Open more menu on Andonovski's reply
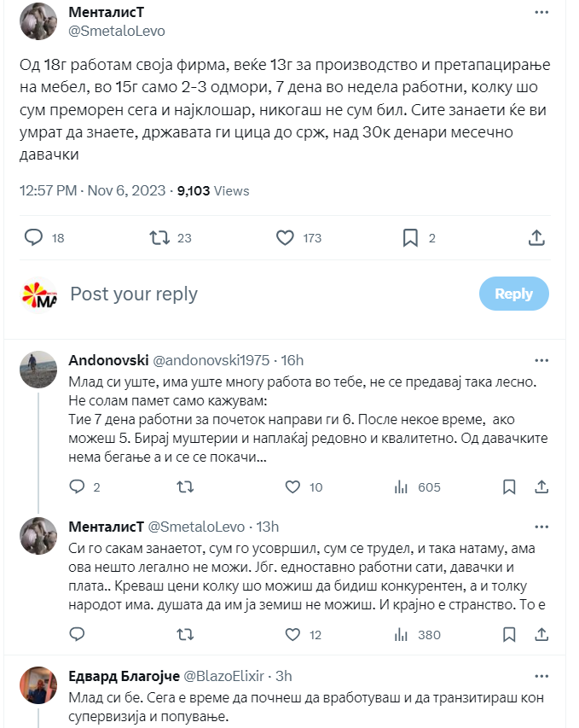This screenshot has width=579, height=728. [541, 360]
